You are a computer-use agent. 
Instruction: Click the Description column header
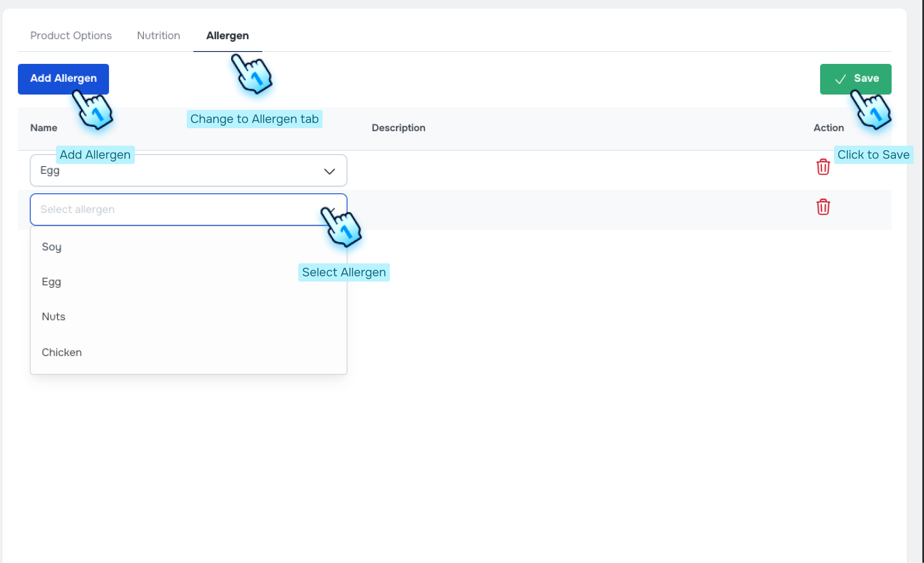point(399,128)
